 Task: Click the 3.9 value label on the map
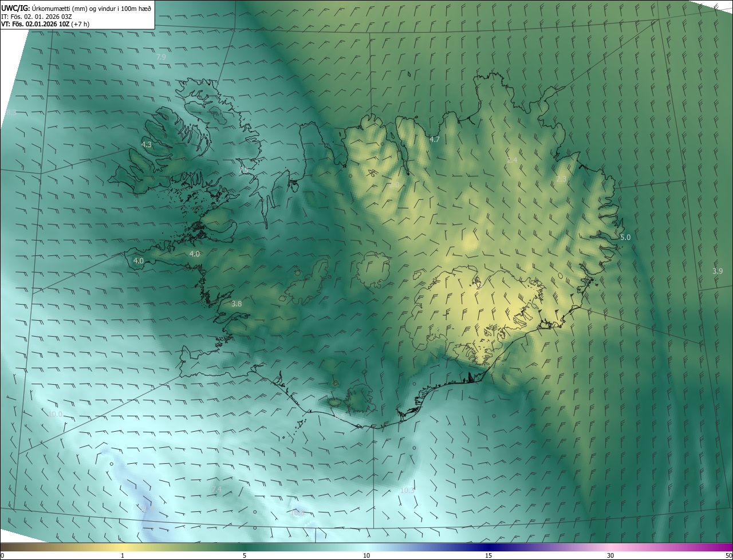click(x=718, y=271)
